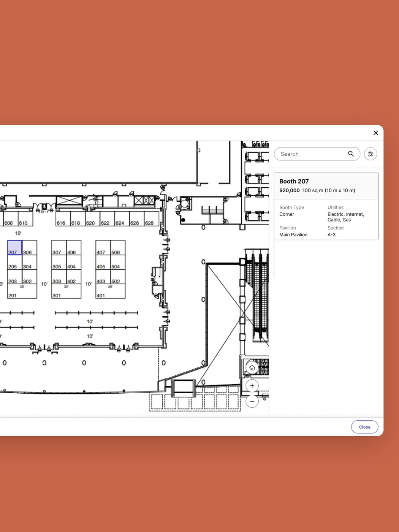Click the $20,000 price text
The height and width of the screenshot is (532, 399).
tap(290, 190)
